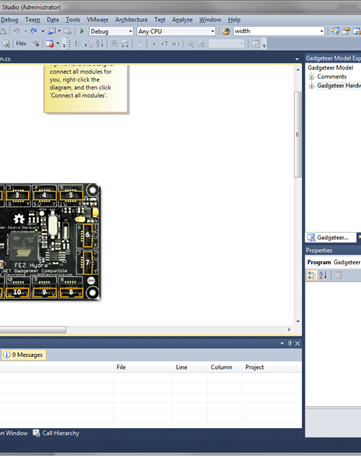The height and width of the screenshot is (456, 361).
Task: Select the yellow tip comment note
Action: coord(86,88)
